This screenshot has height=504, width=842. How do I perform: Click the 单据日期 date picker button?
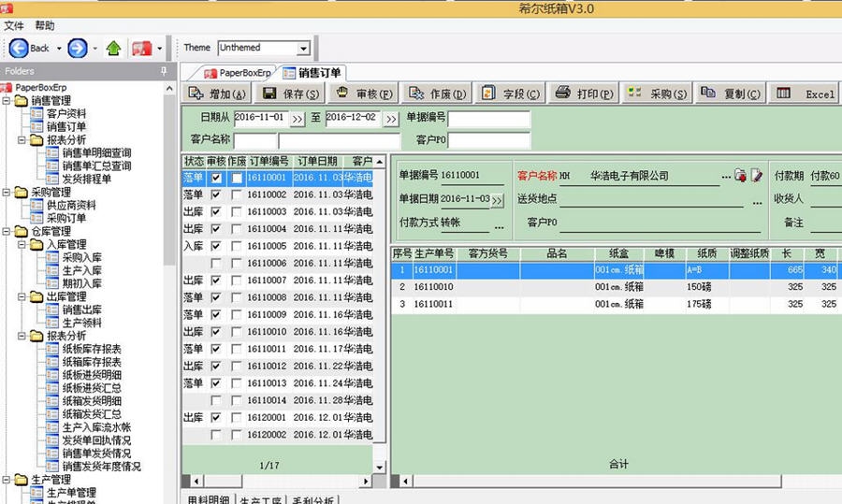click(x=498, y=201)
